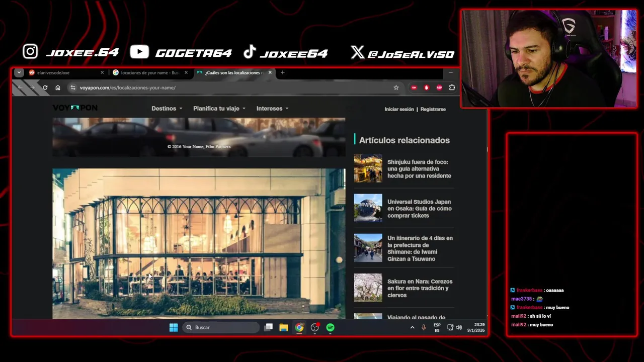
Task: Minimize the Chrome window
Action: pos(451,72)
